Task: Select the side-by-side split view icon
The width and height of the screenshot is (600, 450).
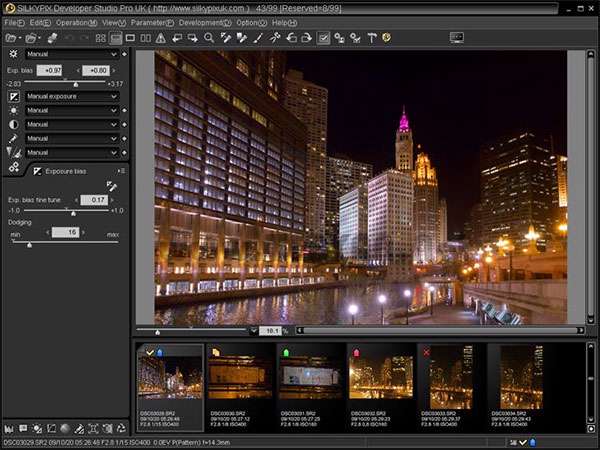Action: click(145, 38)
